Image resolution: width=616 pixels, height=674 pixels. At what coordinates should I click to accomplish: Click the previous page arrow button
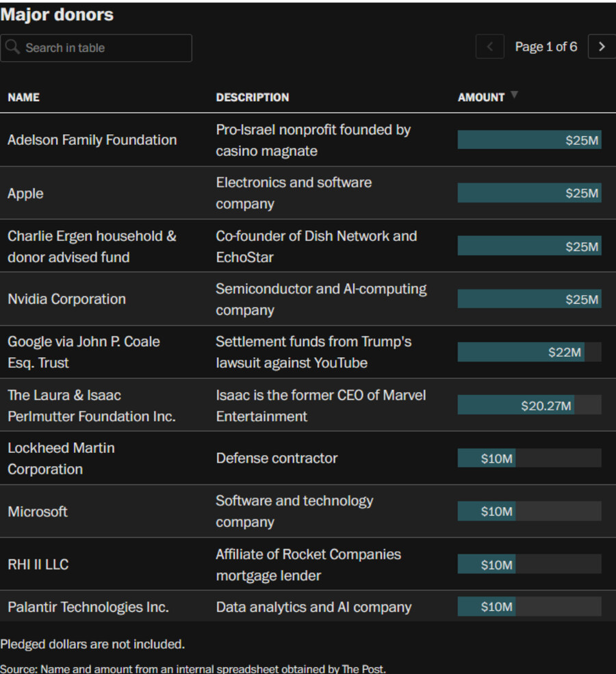tap(489, 47)
